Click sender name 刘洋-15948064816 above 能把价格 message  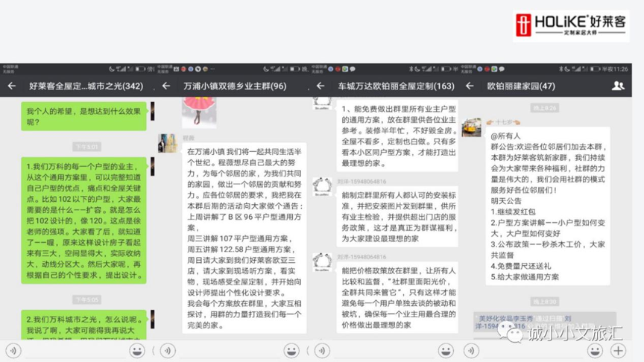[362, 257]
